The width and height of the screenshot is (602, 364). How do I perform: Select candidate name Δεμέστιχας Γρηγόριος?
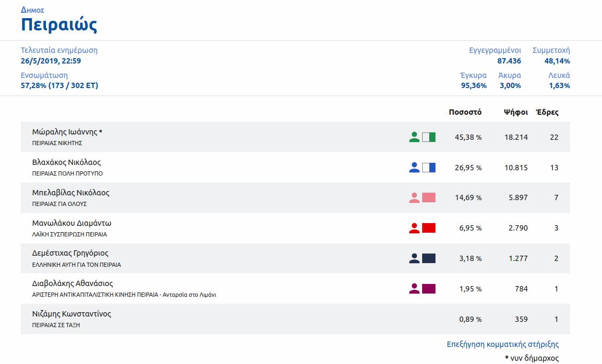click(70, 254)
